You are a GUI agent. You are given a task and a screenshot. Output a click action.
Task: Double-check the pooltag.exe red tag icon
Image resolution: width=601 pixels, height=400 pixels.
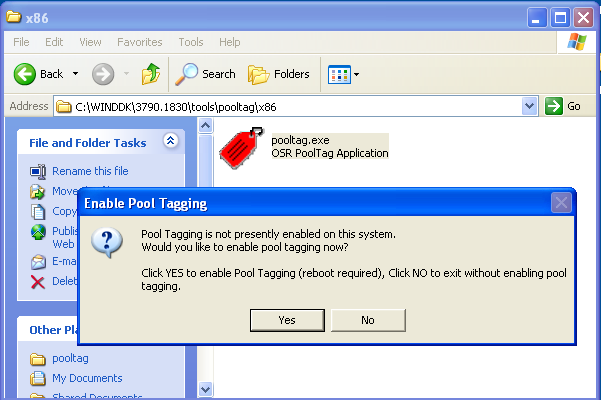(x=241, y=148)
